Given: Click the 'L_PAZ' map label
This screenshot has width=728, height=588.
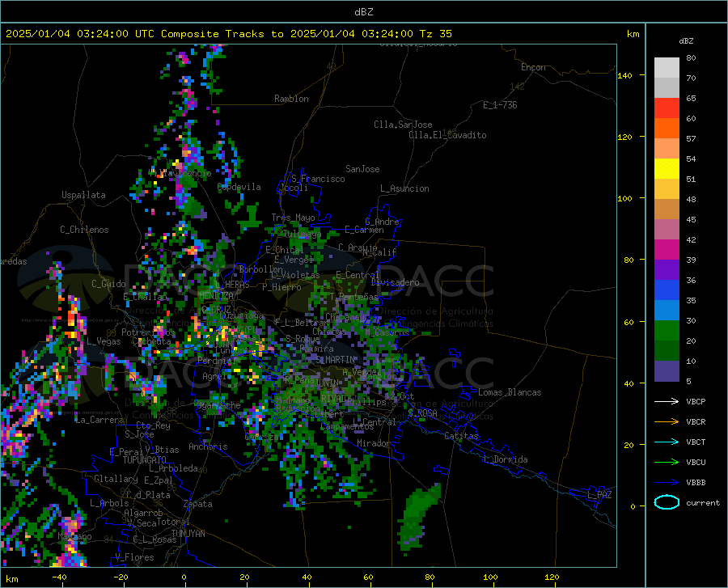Looking at the screenshot, I should [599, 495].
